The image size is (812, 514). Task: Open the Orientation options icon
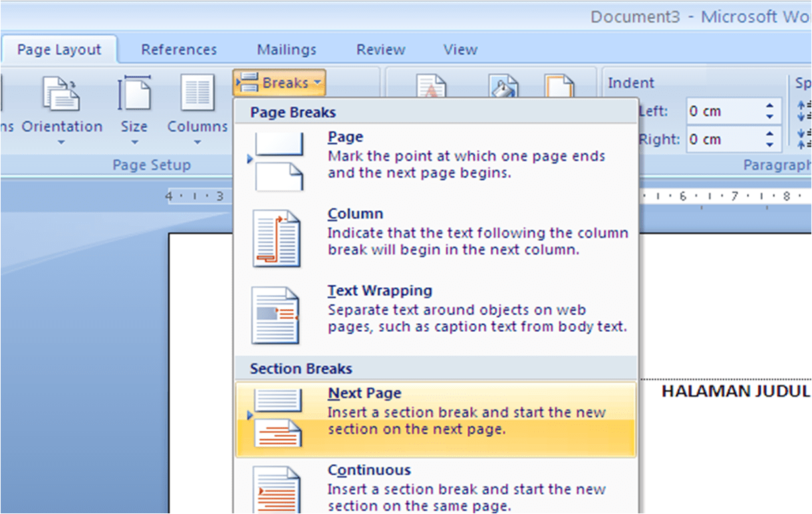pyautogui.click(x=61, y=93)
